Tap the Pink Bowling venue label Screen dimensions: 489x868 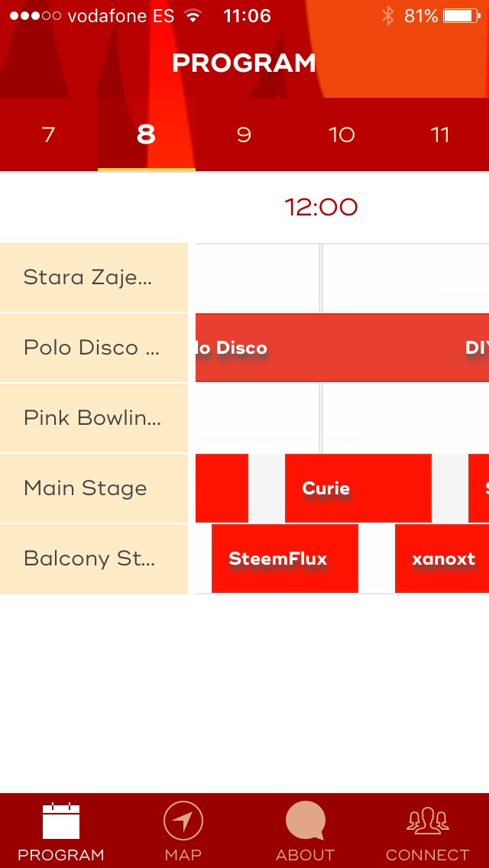click(x=93, y=418)
